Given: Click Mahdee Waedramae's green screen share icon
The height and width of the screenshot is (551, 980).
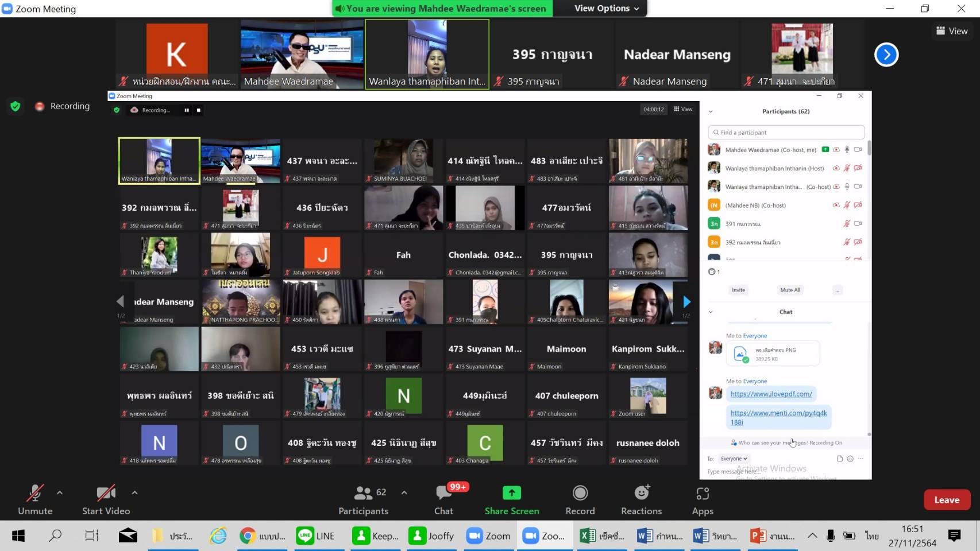Looking at the screenshot, I should (825, 150).
